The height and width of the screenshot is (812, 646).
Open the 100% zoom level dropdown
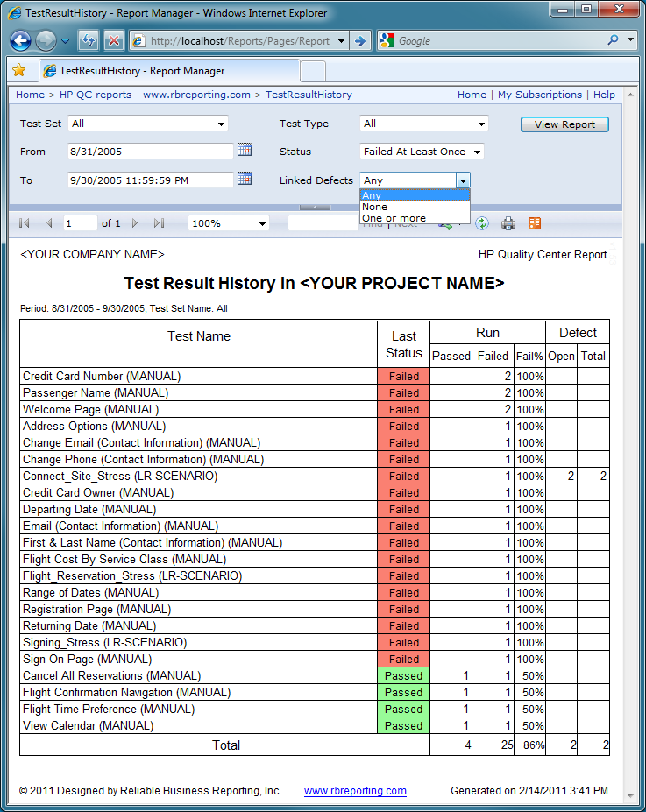[x=229, y=223]
